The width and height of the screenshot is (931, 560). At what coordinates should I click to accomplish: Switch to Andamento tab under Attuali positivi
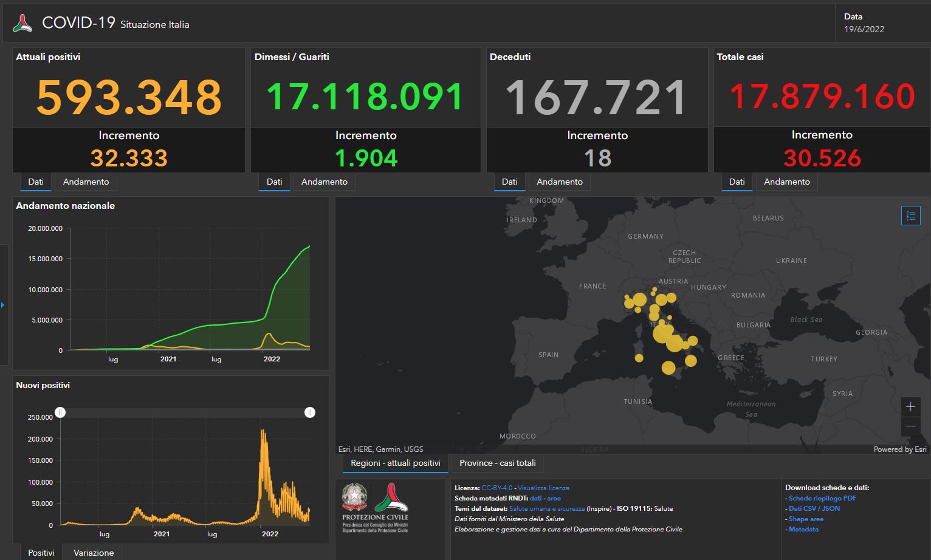tap(86, 182)
